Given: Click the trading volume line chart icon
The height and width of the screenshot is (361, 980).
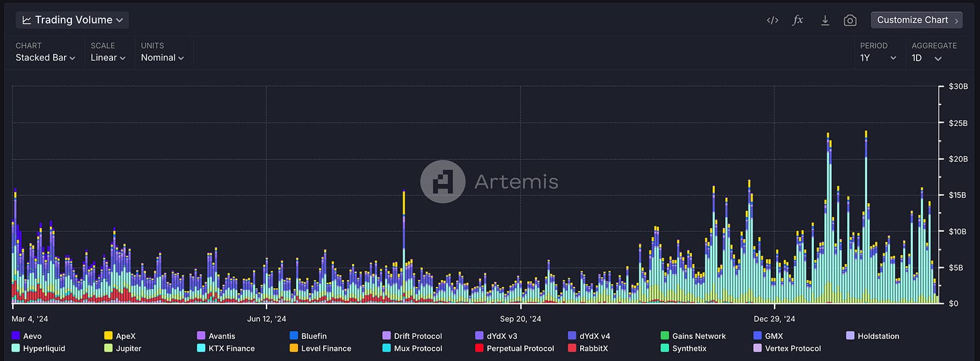Looking at the screenshot, I should point(27,20).
